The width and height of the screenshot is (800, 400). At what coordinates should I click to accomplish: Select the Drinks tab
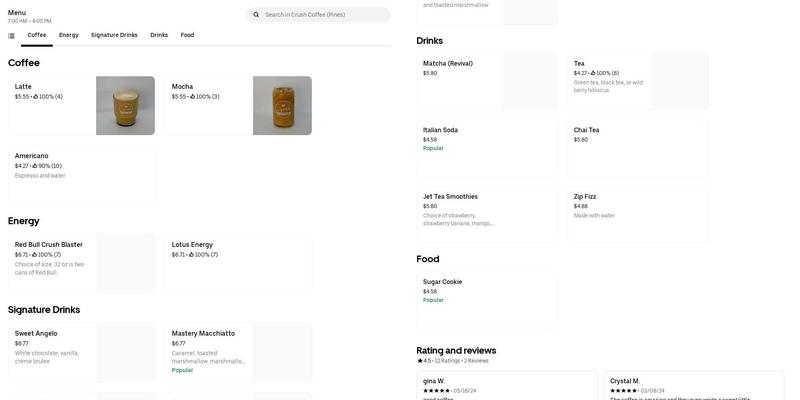click(x=159, y=35)
